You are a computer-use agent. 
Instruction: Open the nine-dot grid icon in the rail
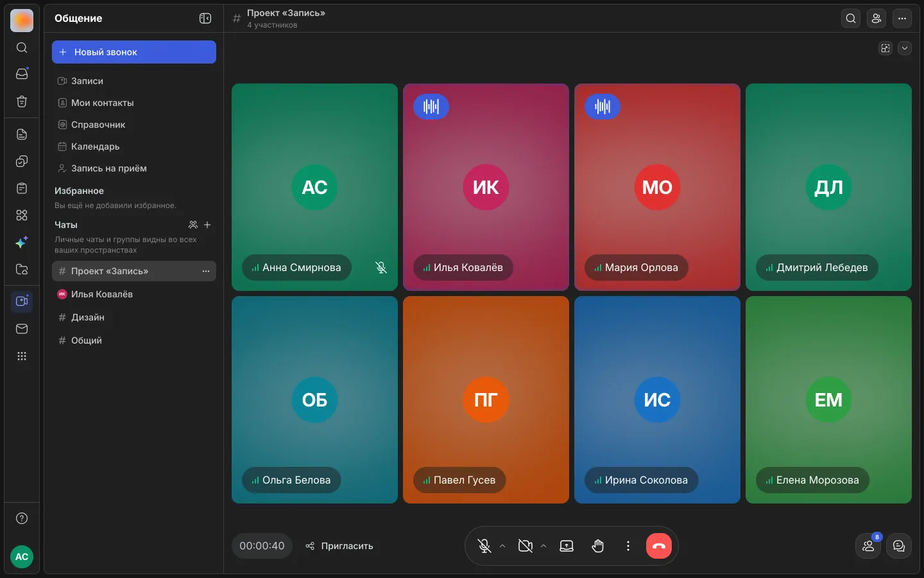click(22, 356)
